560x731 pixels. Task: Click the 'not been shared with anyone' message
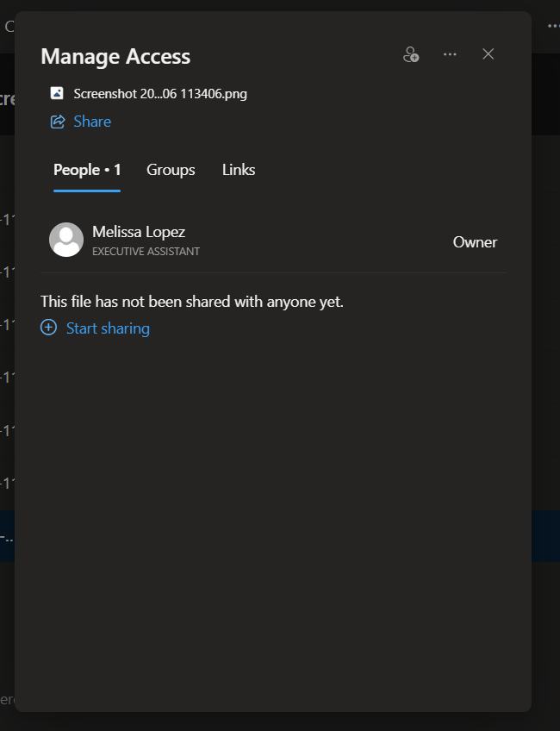tap(192, 302)
